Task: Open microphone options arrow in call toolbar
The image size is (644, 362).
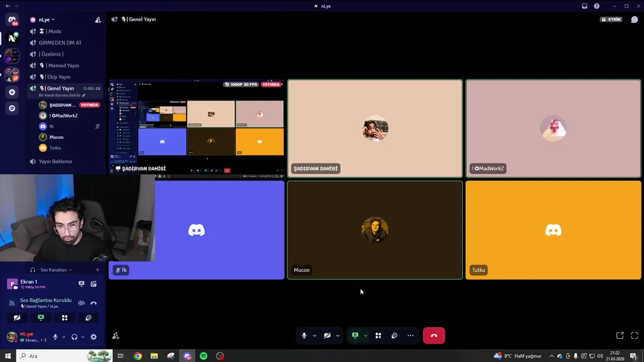Action: pos(314,335)
